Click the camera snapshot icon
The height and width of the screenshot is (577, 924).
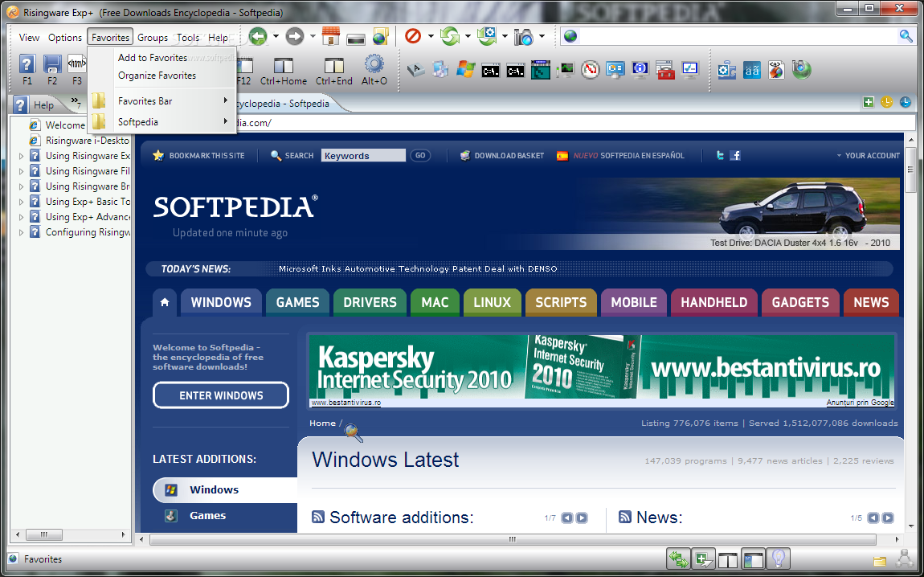523,37
